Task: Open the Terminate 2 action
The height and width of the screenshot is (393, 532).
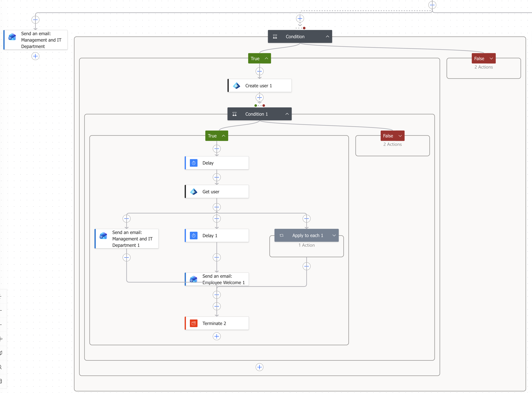Action: pyautogui.click(x=217, y=323)
